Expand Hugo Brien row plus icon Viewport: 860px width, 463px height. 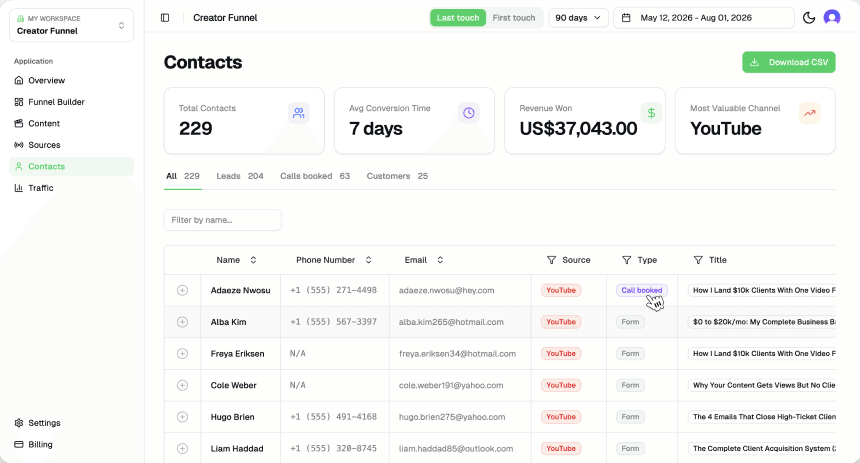[183, 417]
